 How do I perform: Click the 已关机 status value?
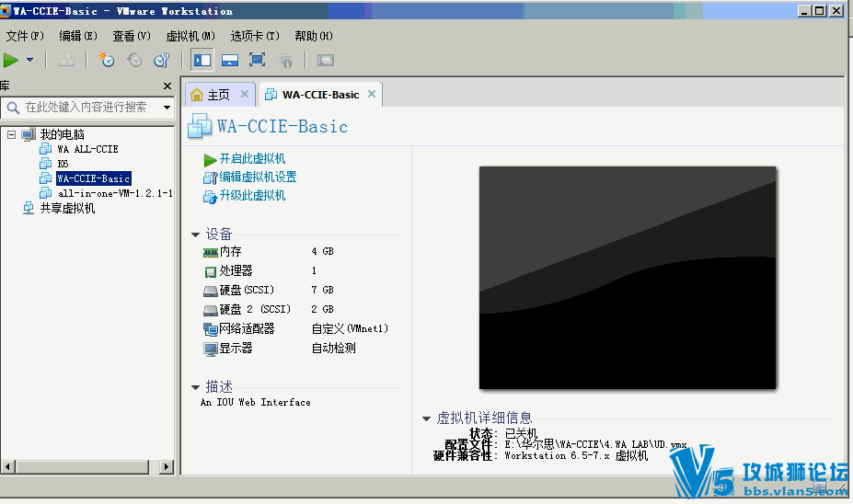pos(521,434)
